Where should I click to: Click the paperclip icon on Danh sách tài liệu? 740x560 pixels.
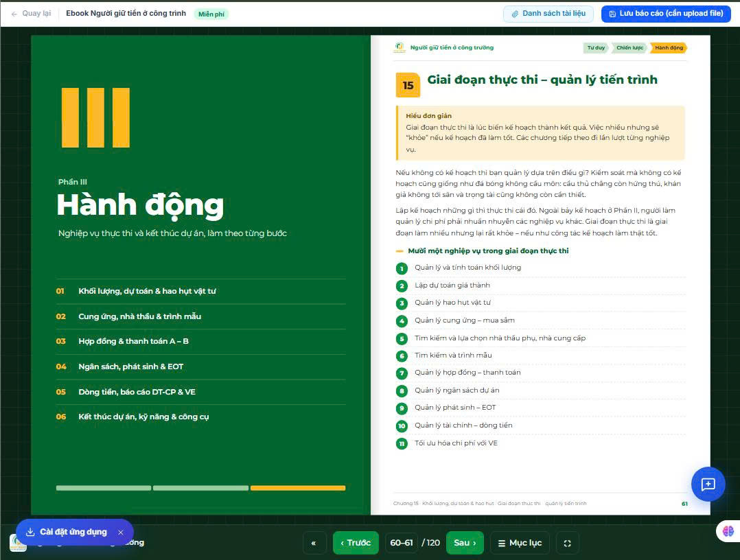tap(515, 14)
